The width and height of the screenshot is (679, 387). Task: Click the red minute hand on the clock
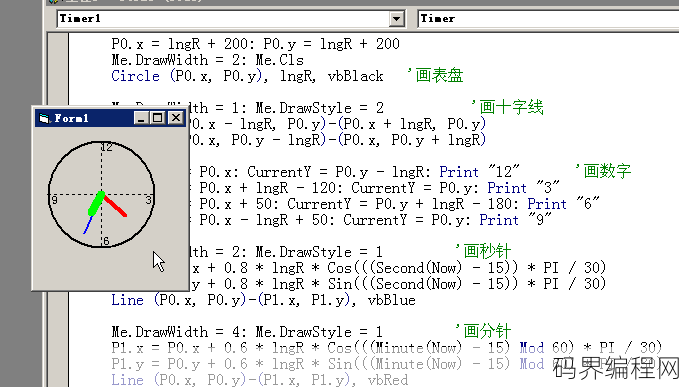click(x=115, y=206)
